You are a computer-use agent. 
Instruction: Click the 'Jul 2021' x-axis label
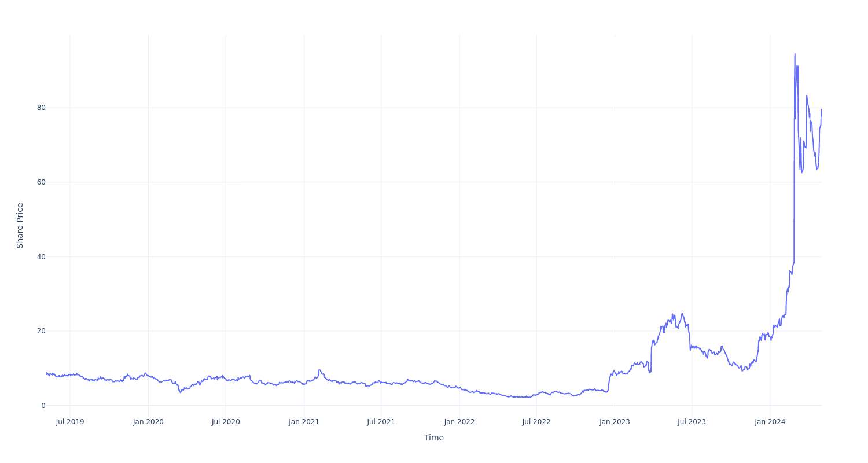coord(381,422)
